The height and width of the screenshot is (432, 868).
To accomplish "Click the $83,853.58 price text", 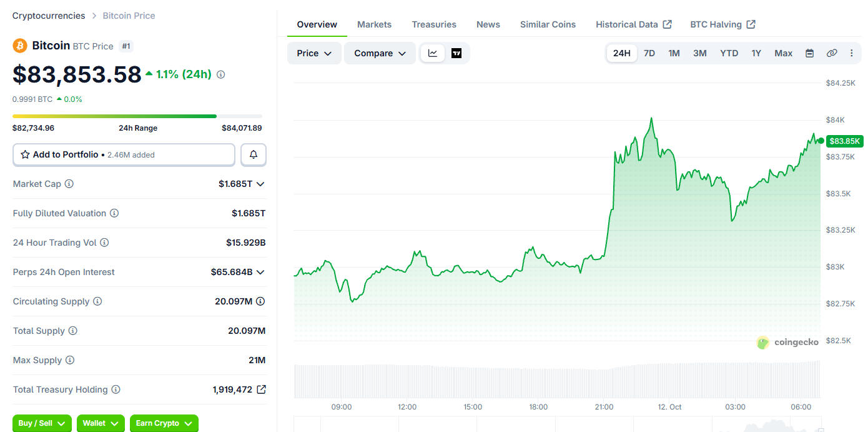I will 77,74.
